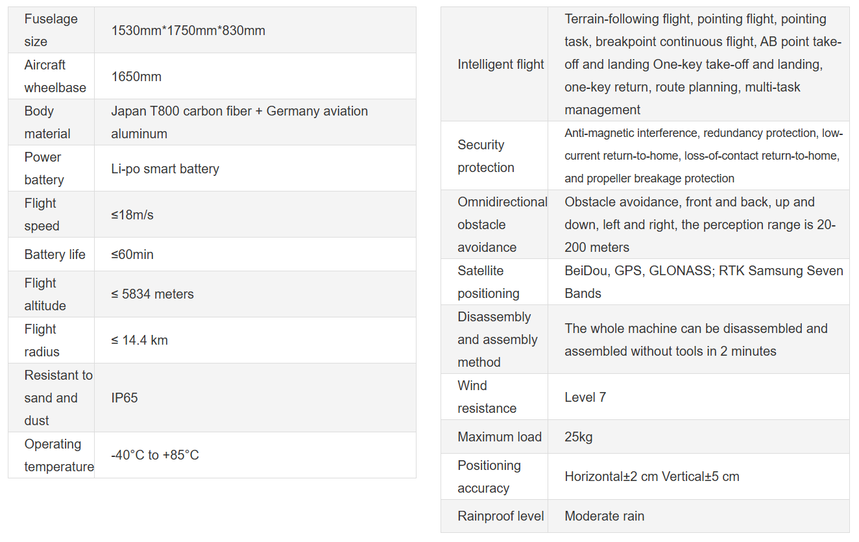The image size is (859, 542).
Task: Click the Disassembly and assembly method label
Action: coord(497,340)
